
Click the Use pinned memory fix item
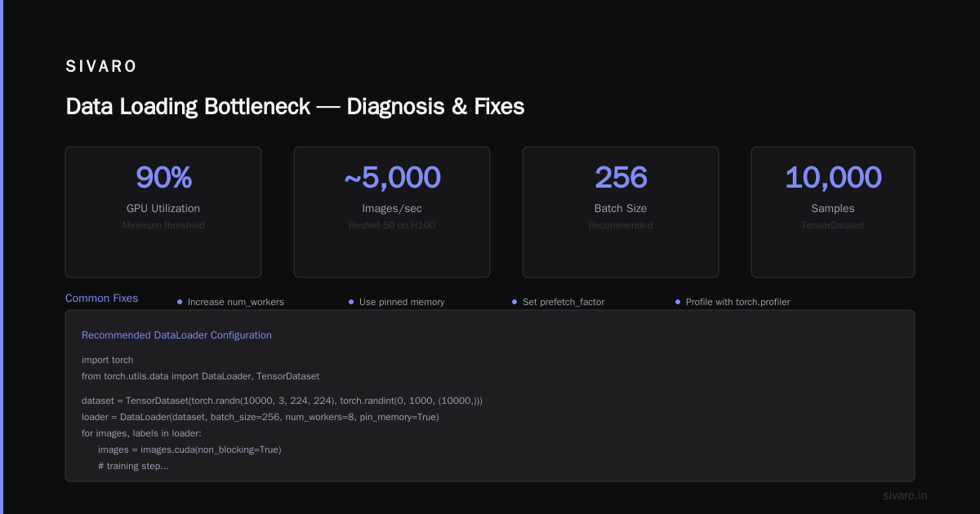tap(397, 302)
